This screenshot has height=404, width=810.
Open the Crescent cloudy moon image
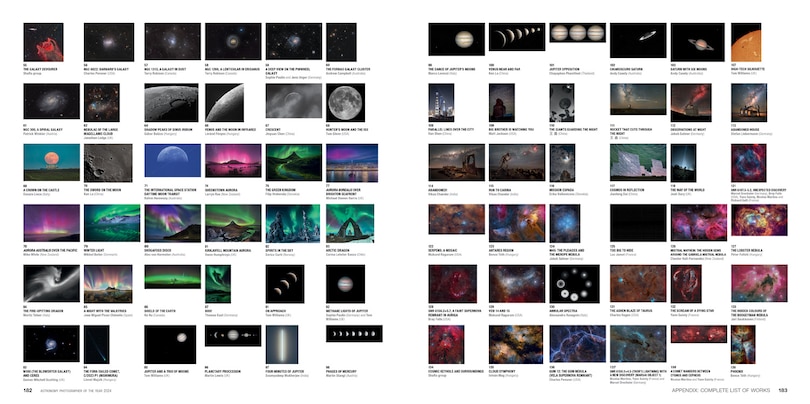(x=294, y=101)
